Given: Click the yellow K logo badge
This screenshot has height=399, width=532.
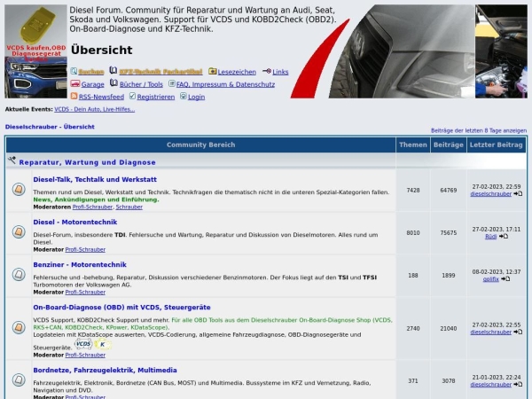Looking at the screenshot, I should click(x=103, y=345).
